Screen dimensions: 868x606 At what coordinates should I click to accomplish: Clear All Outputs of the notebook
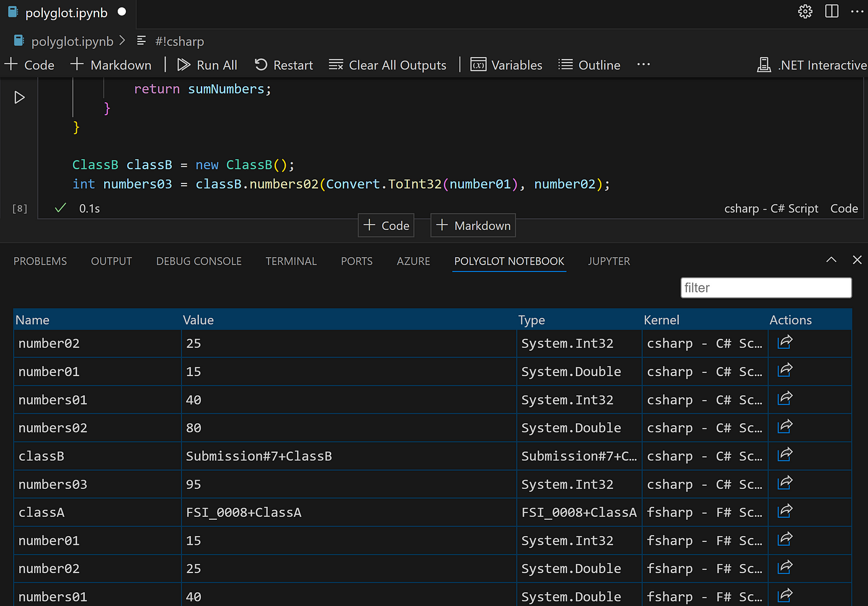tap(387, 65)
